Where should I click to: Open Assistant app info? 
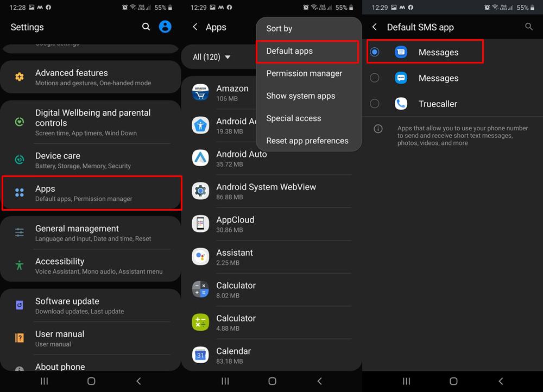[271, 257]
